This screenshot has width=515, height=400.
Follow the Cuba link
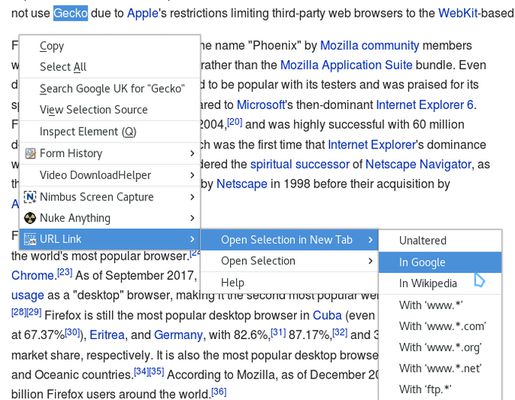(x=327, y=315)
